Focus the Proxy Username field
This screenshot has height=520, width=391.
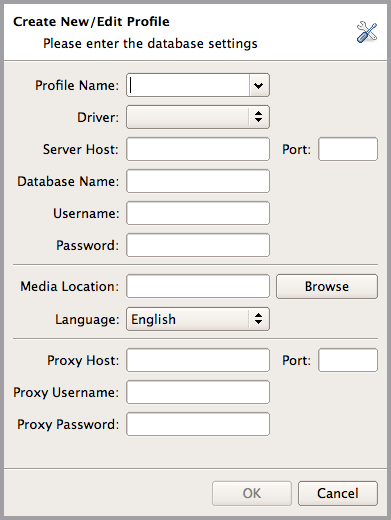pos(198,392)
